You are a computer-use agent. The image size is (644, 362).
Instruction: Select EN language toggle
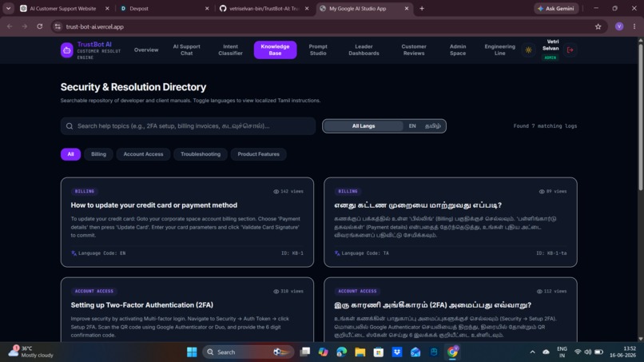pos(412,126)
